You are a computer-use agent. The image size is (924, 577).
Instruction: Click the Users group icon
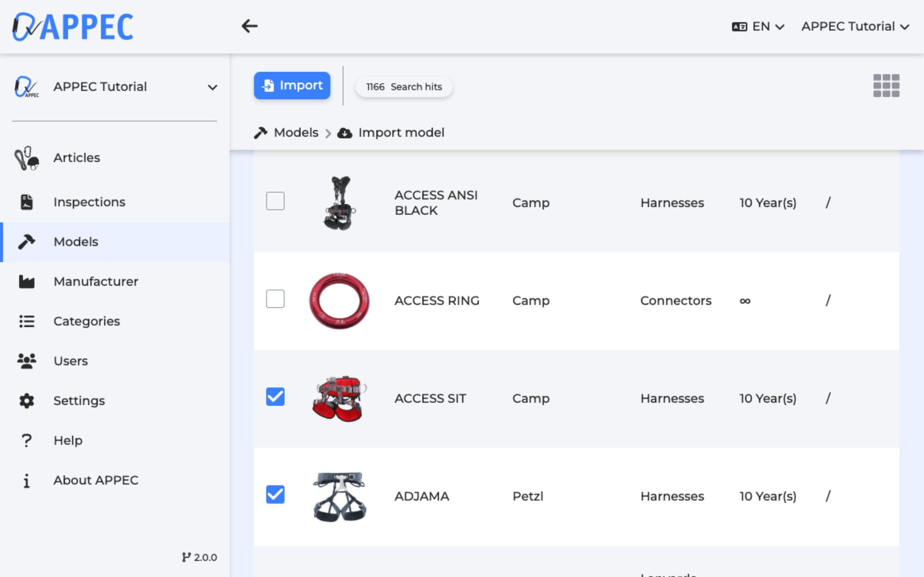[x=26, y=361]
